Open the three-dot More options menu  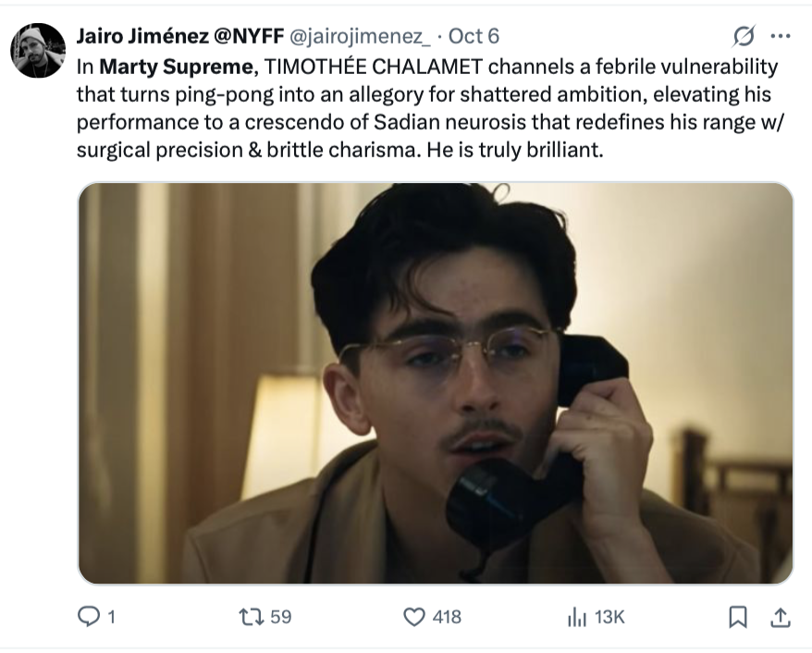(x=780, y=36)
